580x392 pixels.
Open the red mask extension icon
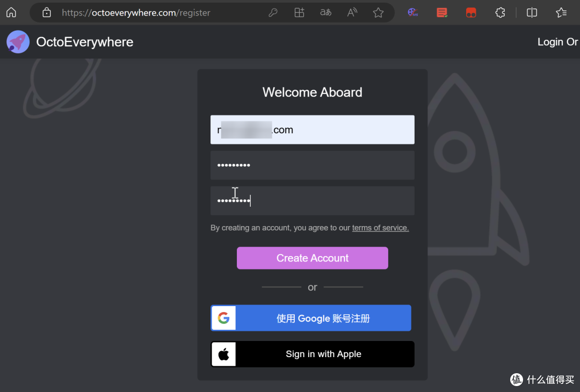coord(471,12)
